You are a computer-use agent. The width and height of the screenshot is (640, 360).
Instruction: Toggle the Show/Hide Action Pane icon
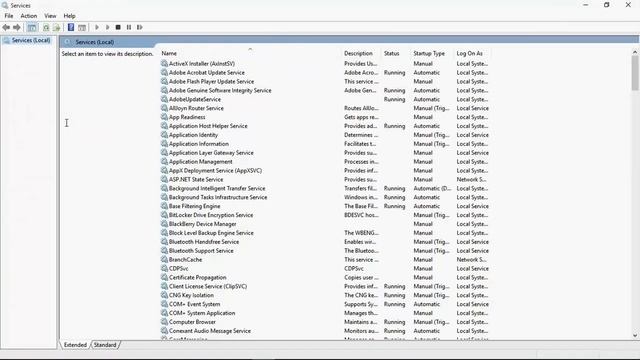82,27
